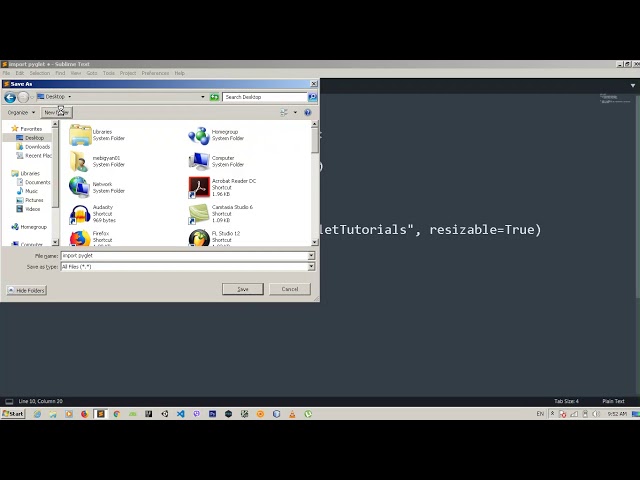Select Homegroup in navigation pane

pyautogui.click(x=29, y=227)
